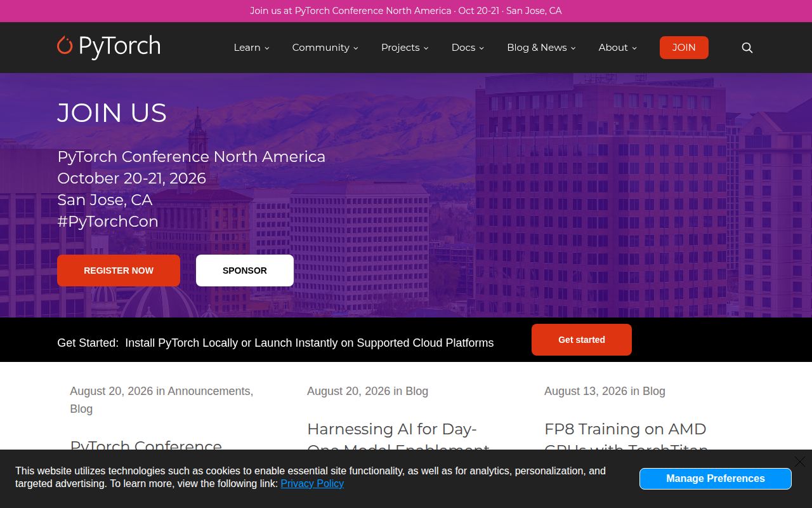The width and height of the screenshot is (812, 508).
Task: Follow the Privacy Policy link
Action: (x=312, y=483)
